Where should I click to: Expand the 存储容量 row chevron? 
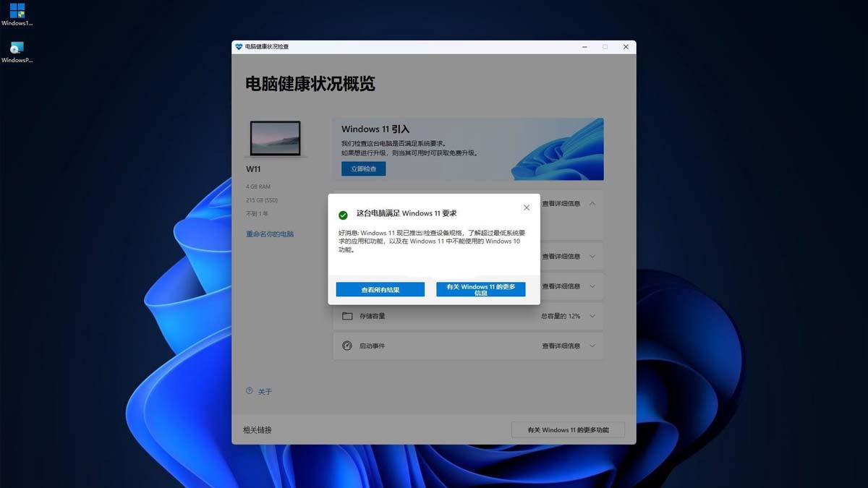click(x=592, y=316)
